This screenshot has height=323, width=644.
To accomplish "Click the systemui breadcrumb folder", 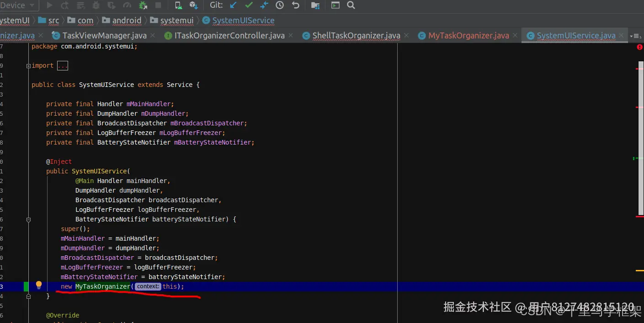I will 172,21.
